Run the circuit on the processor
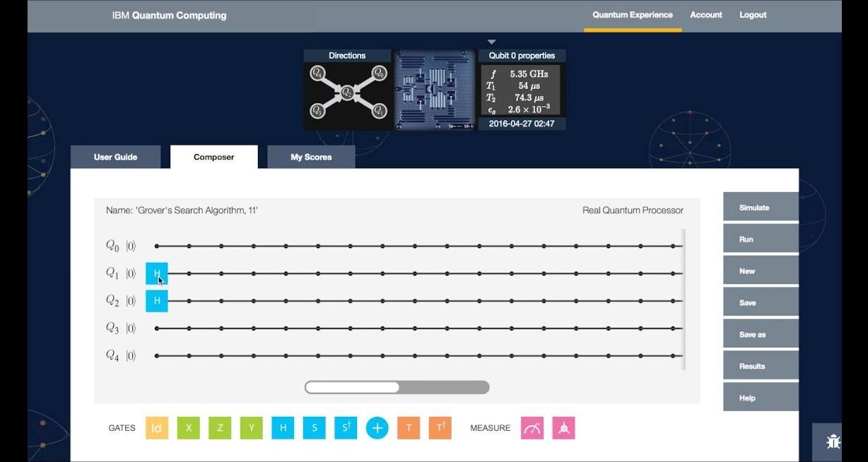This screenshot has width=868, height=462. click(761, 239)
